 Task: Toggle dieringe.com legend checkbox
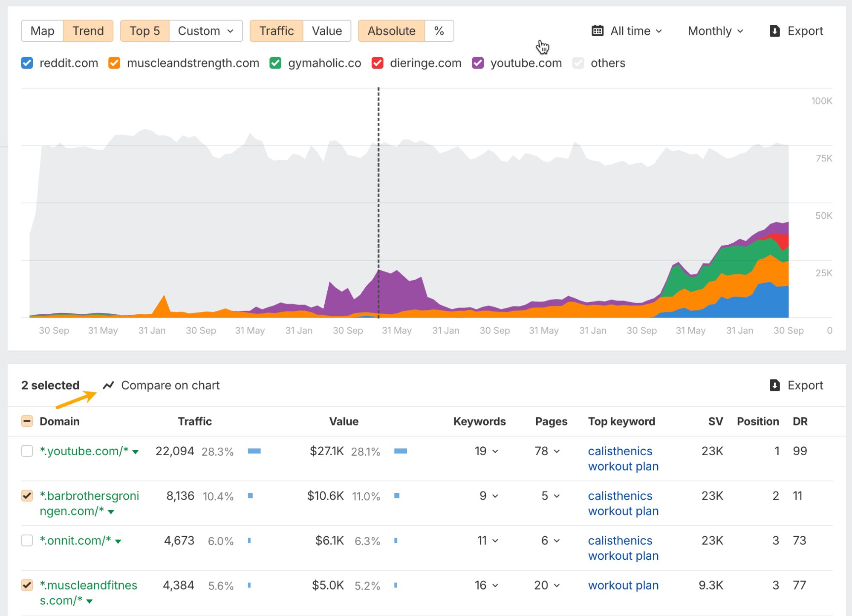point(377,63)
